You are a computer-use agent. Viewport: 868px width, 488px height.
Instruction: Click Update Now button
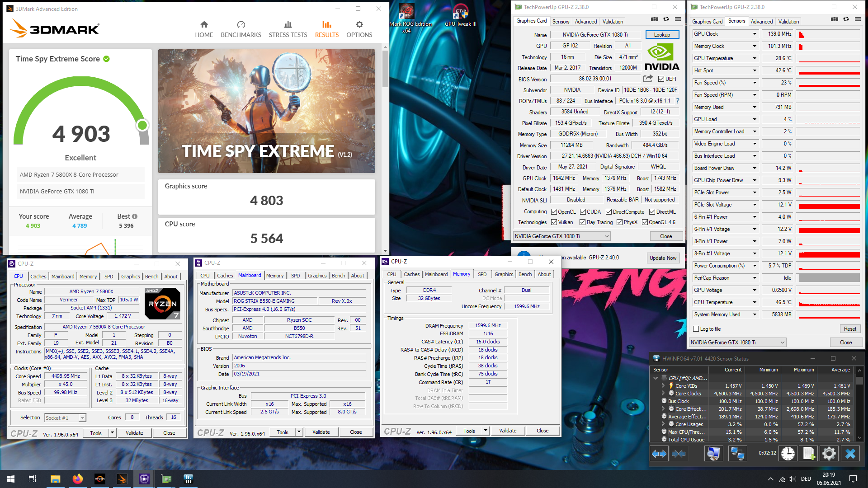click(x=663, y=258)
